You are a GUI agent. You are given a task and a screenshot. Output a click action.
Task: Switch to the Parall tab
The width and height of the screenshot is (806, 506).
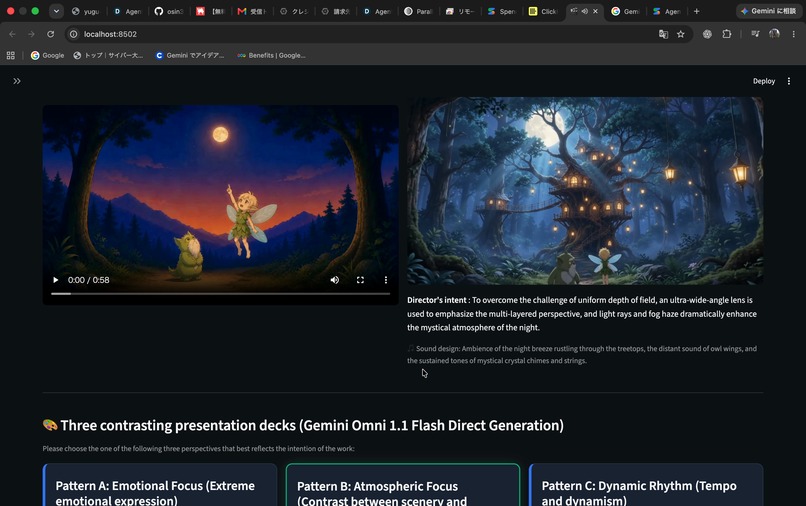[418, 11]
